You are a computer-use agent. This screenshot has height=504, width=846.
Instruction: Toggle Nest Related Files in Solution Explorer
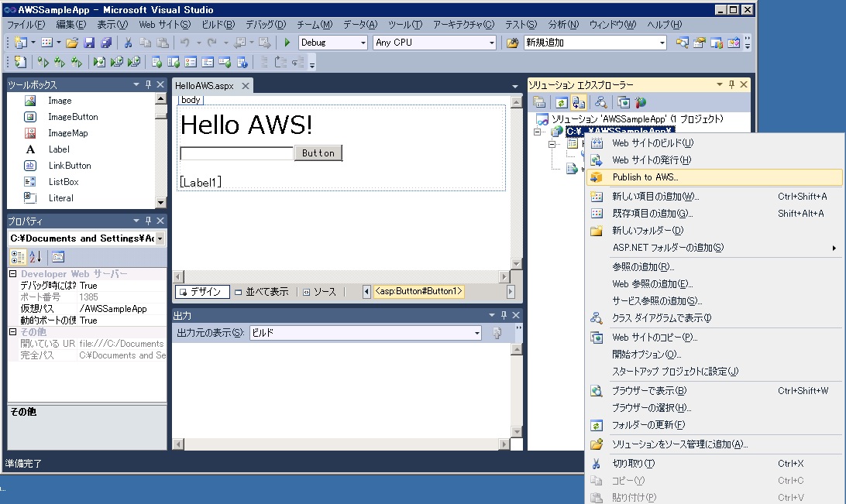[579, 102]
